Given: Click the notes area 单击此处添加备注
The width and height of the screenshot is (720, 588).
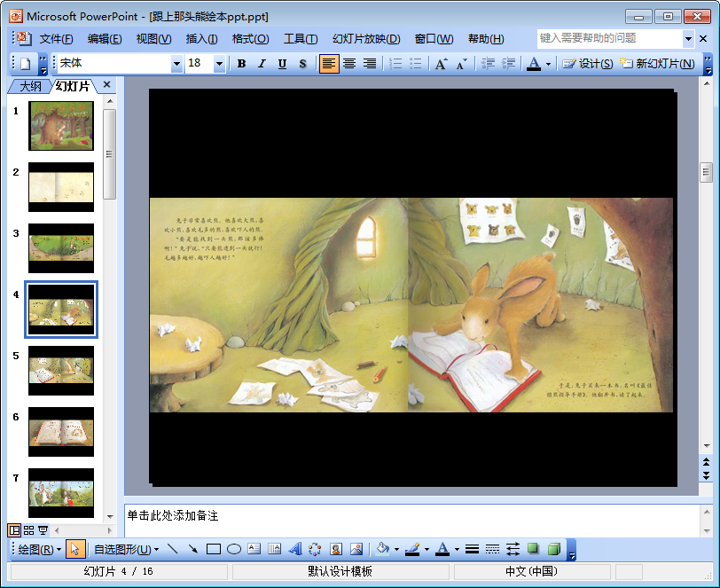Looking at the screenshot, I should coord(173,516).
